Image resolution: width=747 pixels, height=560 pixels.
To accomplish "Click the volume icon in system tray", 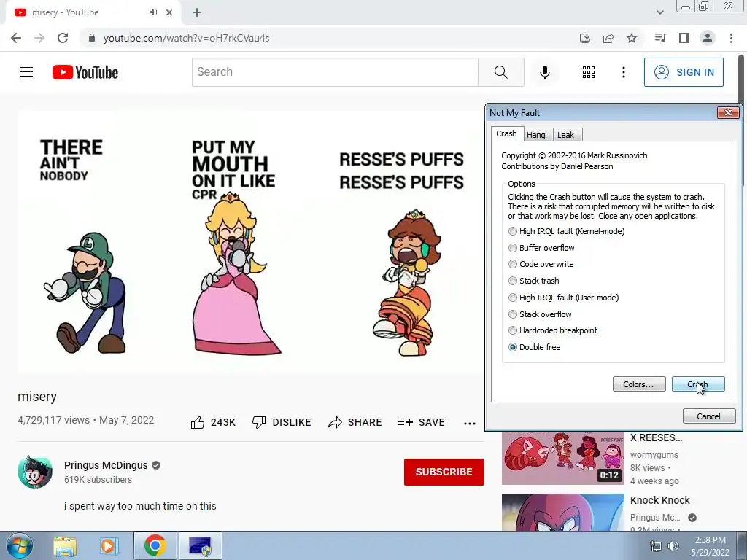I will [673, 546].
